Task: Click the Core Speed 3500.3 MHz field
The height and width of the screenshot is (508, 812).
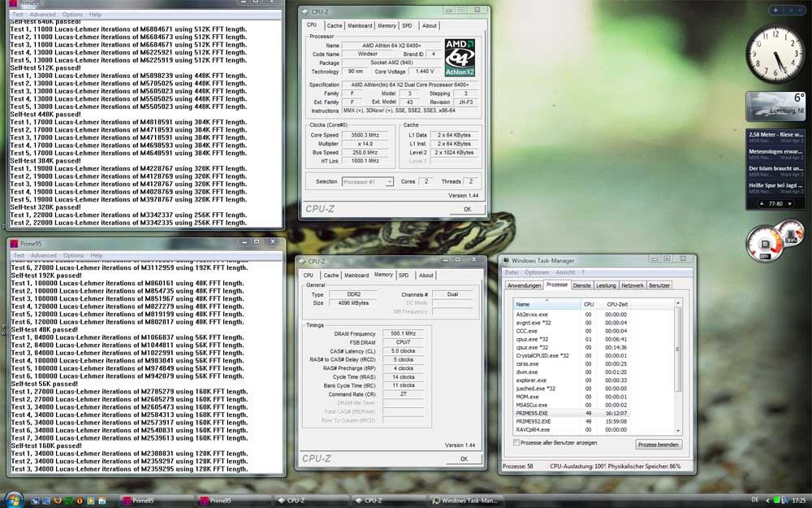Action: pyautogui.click(x=365, y=135)
